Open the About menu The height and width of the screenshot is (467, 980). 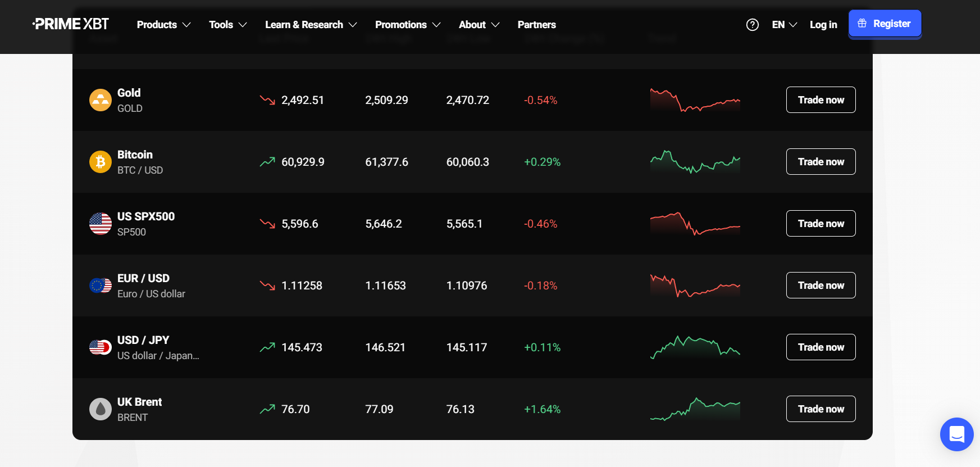[478, 25]
